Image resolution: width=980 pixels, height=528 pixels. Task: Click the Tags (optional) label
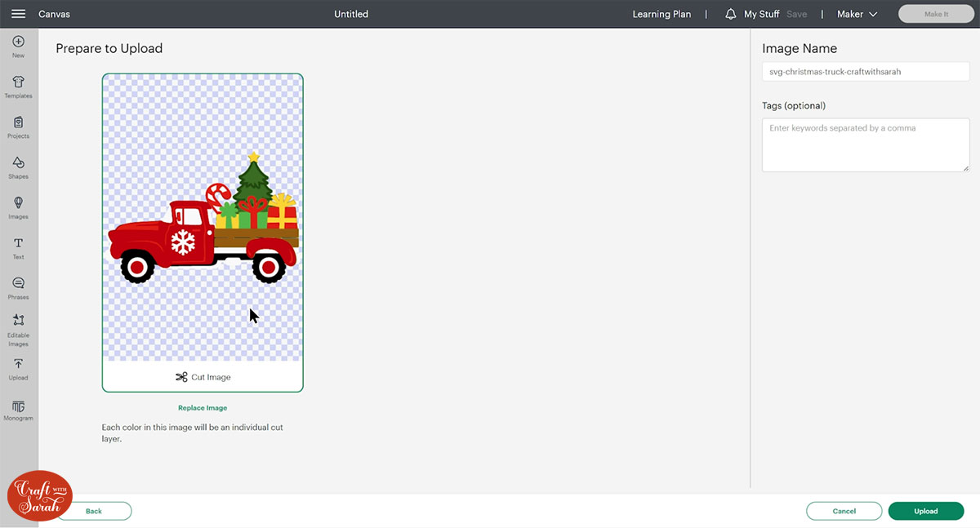(794, 106)
